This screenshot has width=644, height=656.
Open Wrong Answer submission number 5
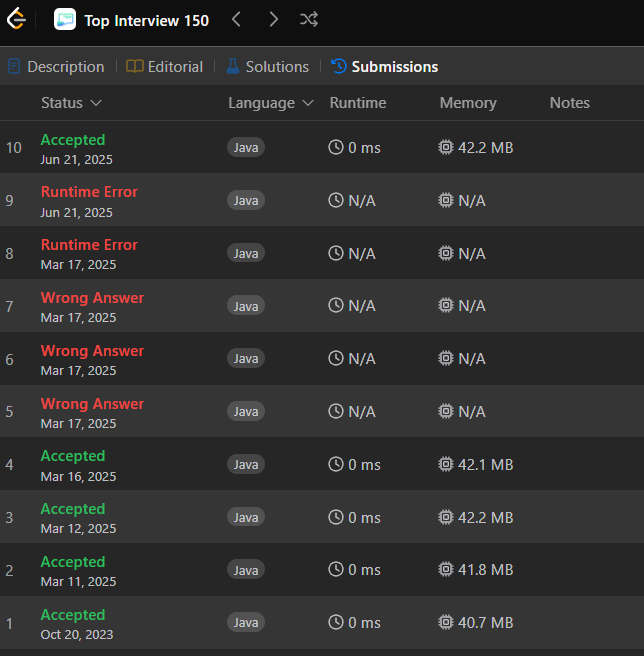pyautogui.click(x=322, y=411)
